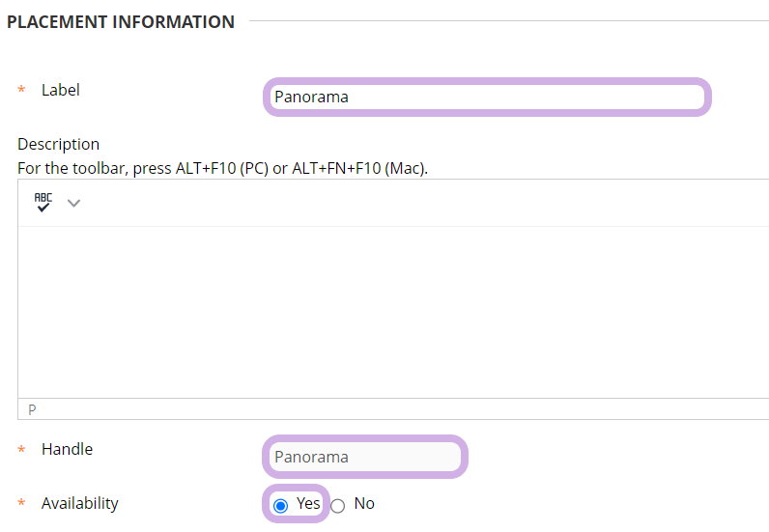Select the Yes availability radio button
This screenshot has height=532, width=769.
[281, 505]
